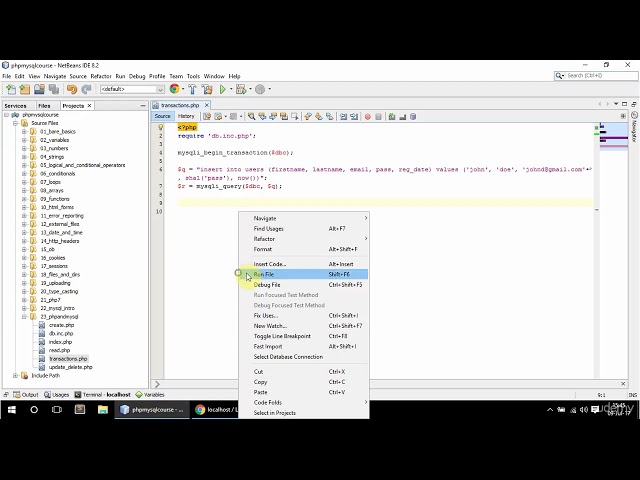Open Task View on taskbar

tap(57, 409)
